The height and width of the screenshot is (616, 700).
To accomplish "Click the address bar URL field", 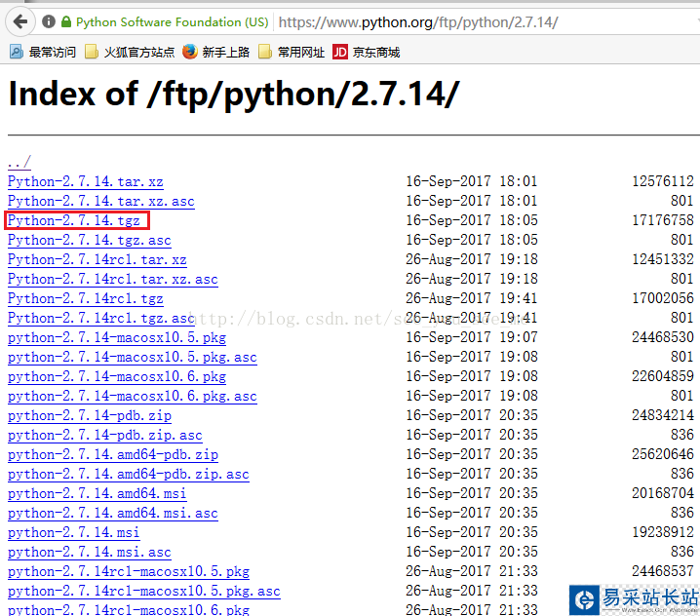I will (486, 21).
